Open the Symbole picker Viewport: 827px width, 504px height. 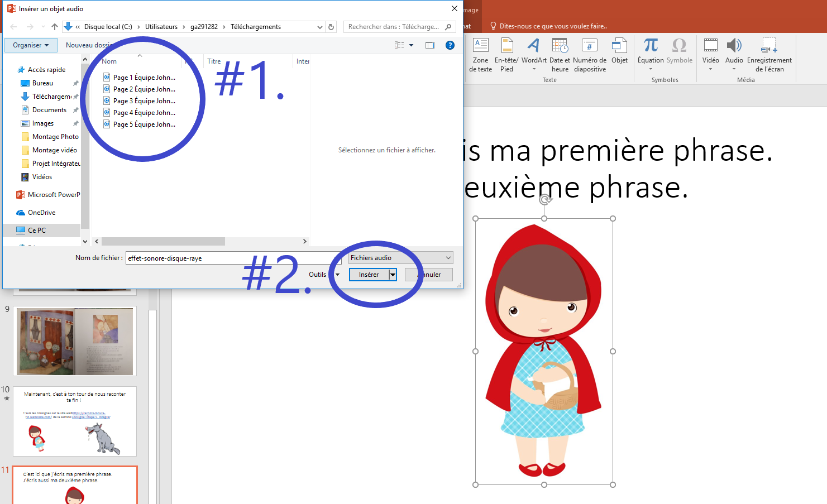(679, 51)
